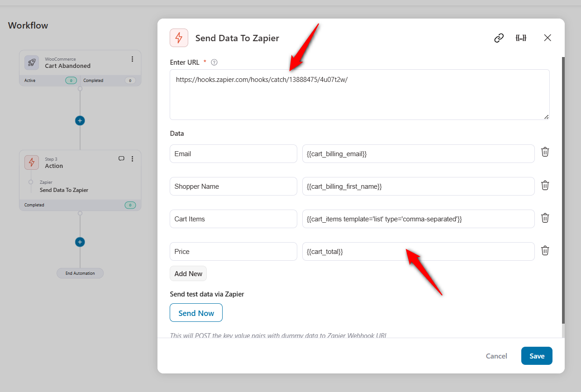The width and height of the screenshot is (581, 392).
Task: Add step above End Automation
Action: 80,242
